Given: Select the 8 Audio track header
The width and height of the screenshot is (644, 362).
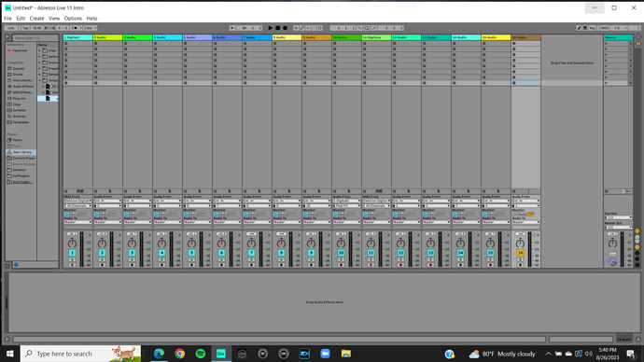Looking at the screenshot, I should point(287,37).
